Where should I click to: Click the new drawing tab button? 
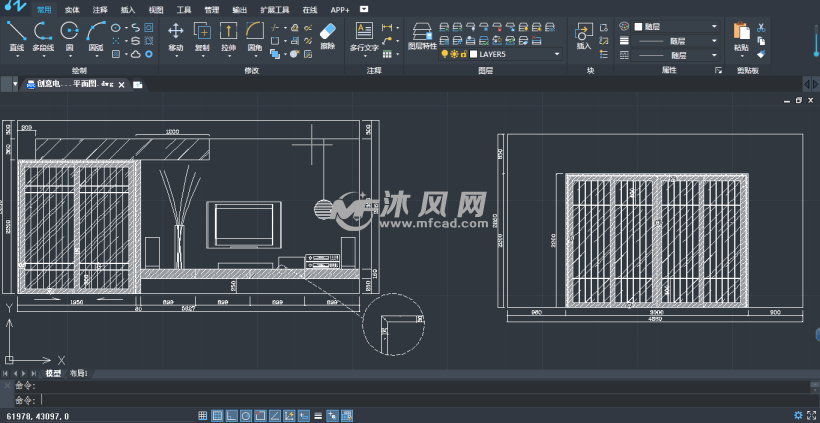point(138,85)
